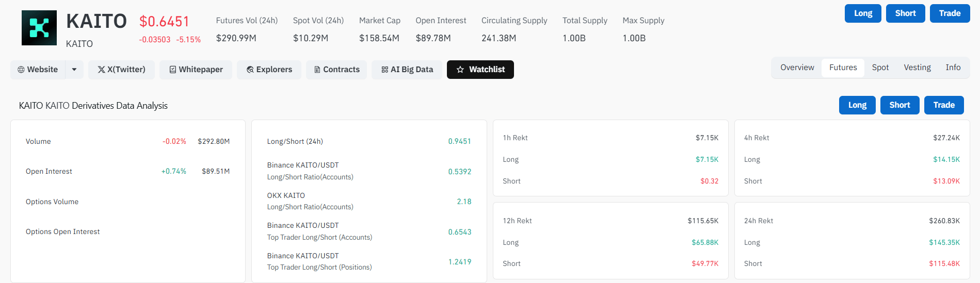Screen dimensions: 980x283
Task: Click the 4h Rekt total $27.24K
Action: coord(946,138)
